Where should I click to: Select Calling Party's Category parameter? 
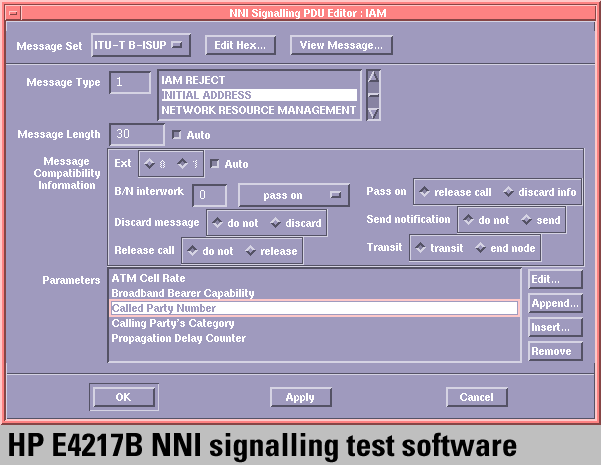[x=314, y=323]
